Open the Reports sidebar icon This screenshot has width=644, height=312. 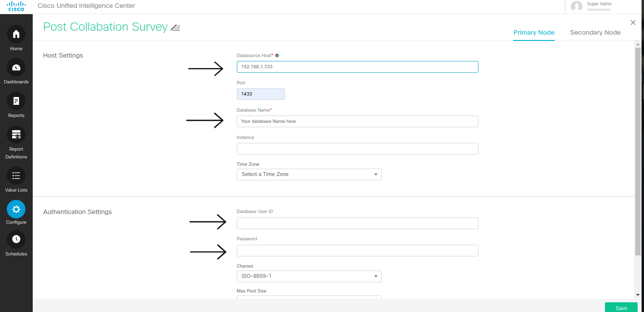click(16, 101)
